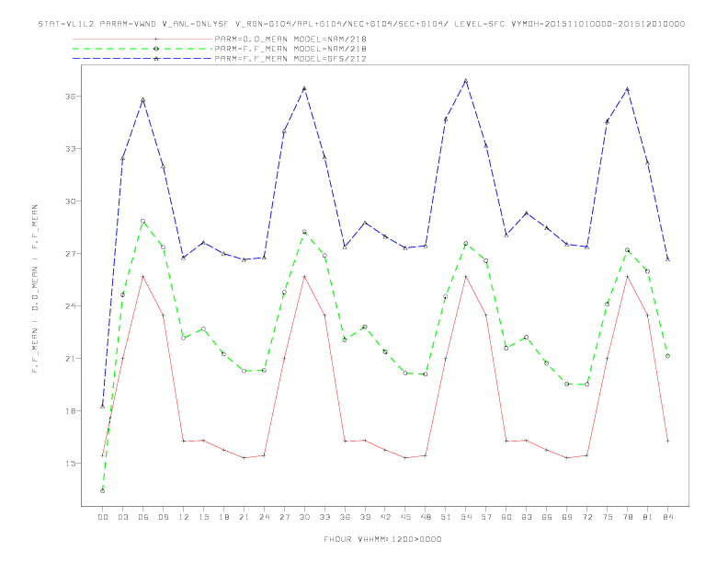728x563 pixels.
Task: Click x-axis forecast hour label 48
Action: click(x=426, y=517)
